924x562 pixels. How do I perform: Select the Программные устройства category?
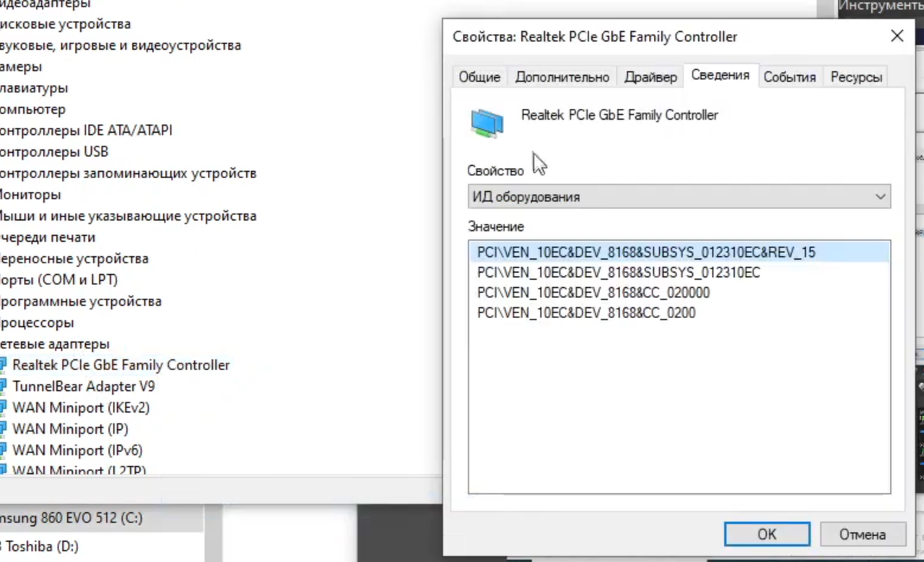pos(81,301)
